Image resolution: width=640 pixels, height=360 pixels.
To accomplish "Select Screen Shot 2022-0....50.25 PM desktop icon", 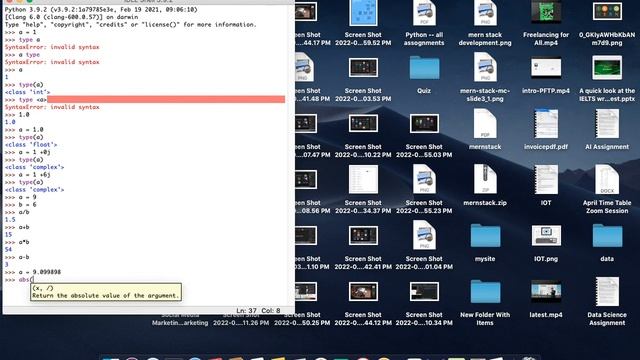I will pyautogui.click(x=306, y=291).
